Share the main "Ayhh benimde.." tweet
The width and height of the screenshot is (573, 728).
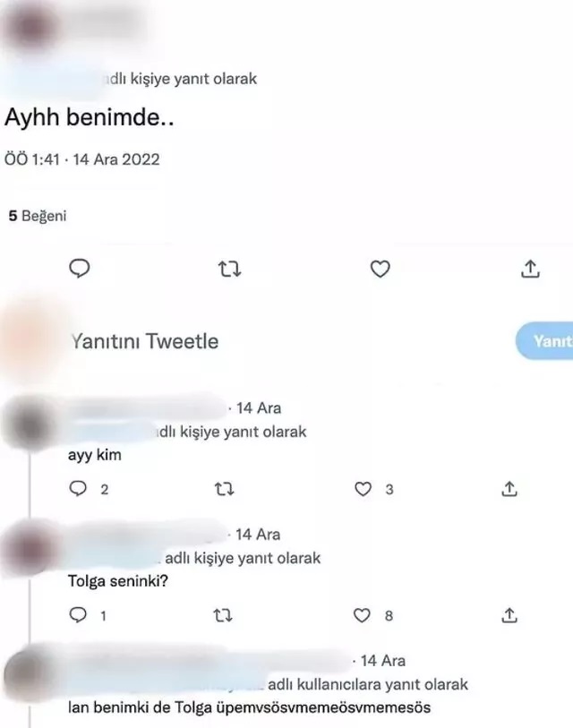pyautogui.click(x=530, y=269)
